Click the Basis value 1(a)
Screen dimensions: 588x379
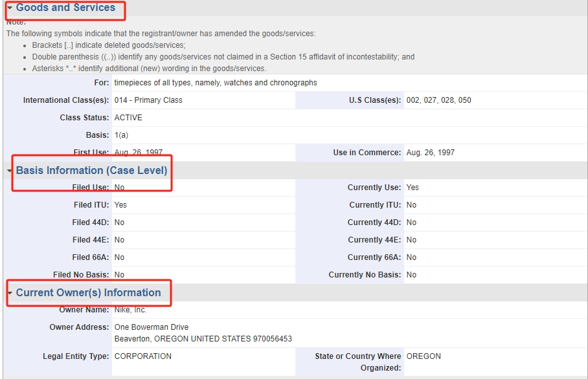[121, 135]
